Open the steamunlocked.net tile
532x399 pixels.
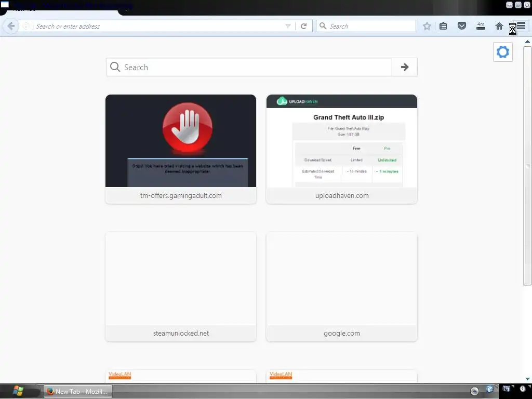point(181,287)
